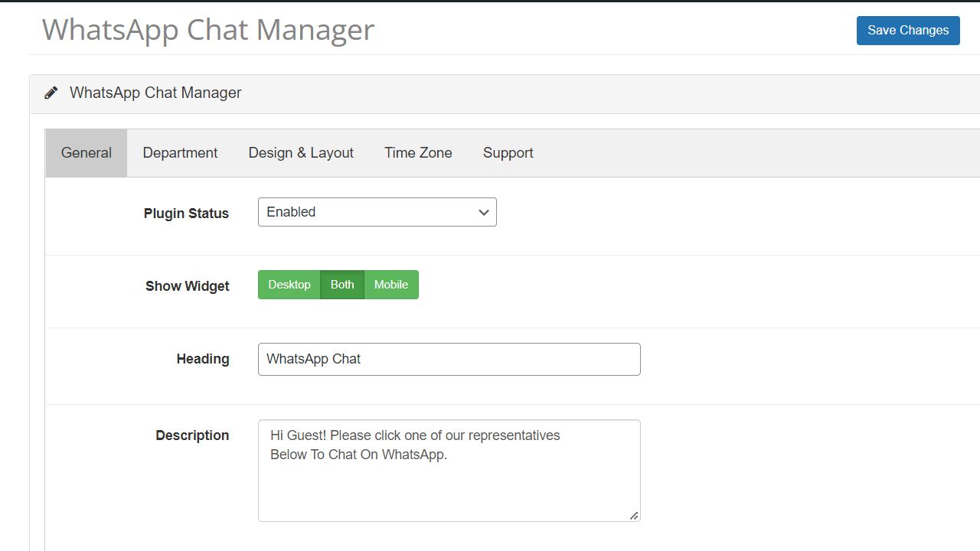Show widget on Mobile only
This screenshot has width=980, height=551.
pyautogui.click(x=391, y=285)
